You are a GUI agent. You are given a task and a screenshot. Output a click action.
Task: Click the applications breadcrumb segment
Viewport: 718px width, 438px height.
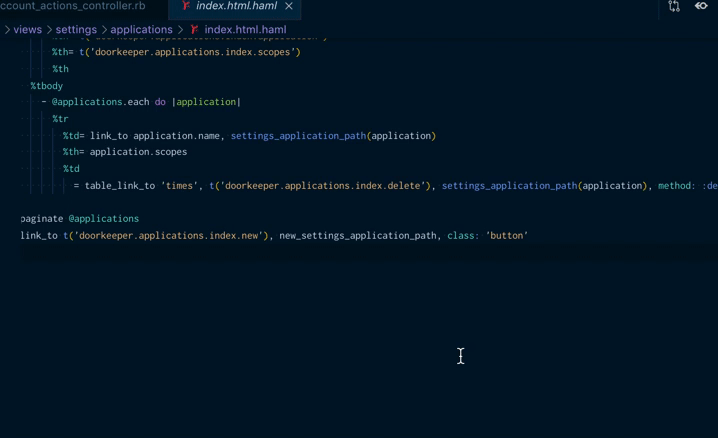point(141,30)
